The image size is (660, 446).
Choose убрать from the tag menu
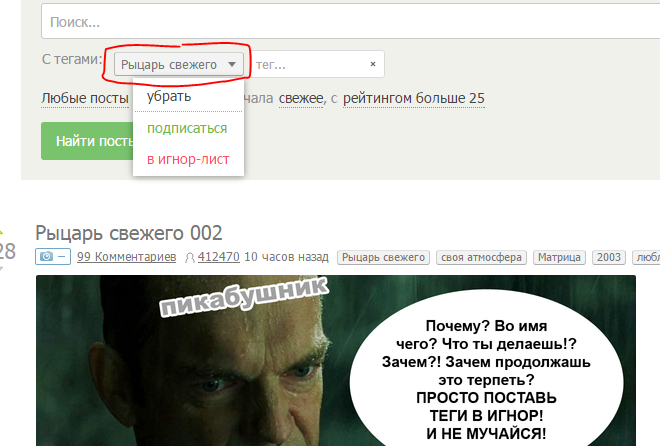point(169,96)
